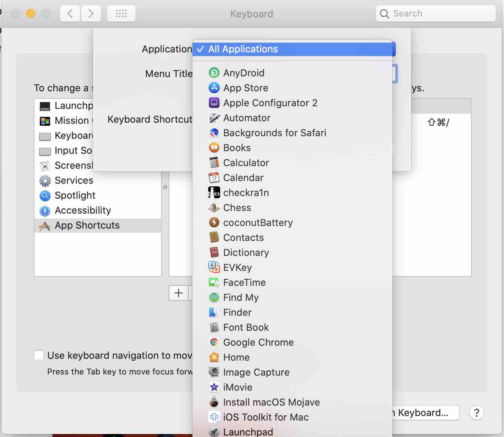Select Accessibility in the shortcuts sidebar

pyautogui.click(x=98, y=210)
